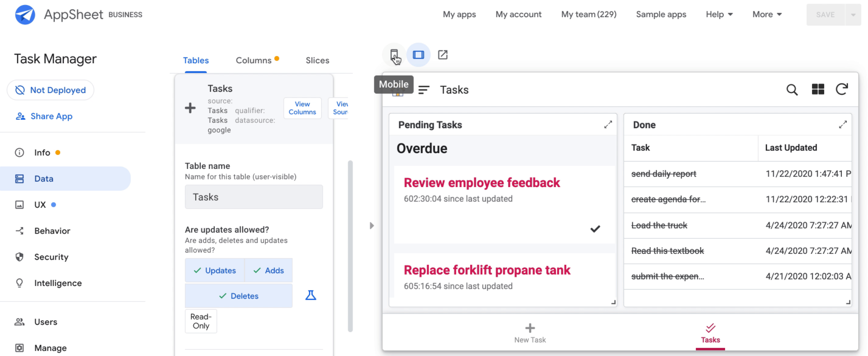
Task: Toggle the Deletes permission option
Action: [x=239, y=296]
